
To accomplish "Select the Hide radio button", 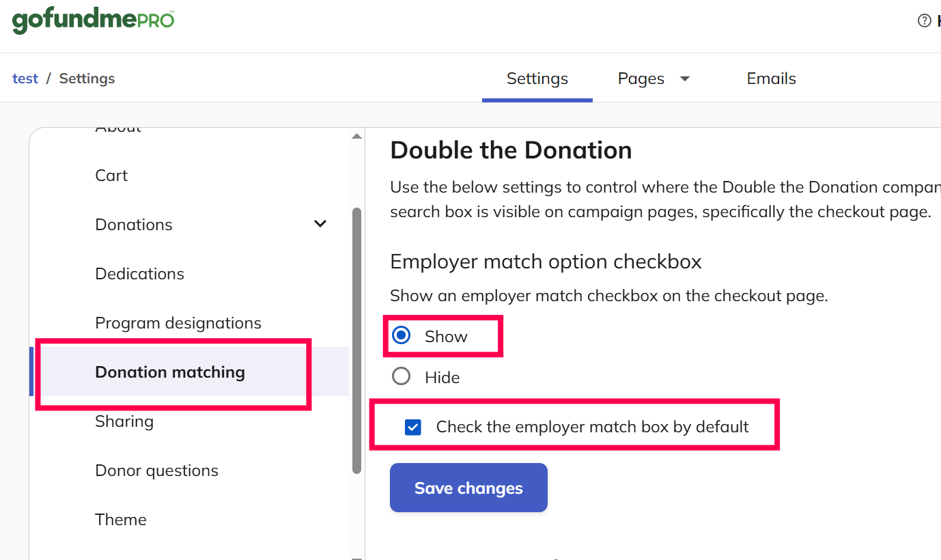I will tap(402, 376).
